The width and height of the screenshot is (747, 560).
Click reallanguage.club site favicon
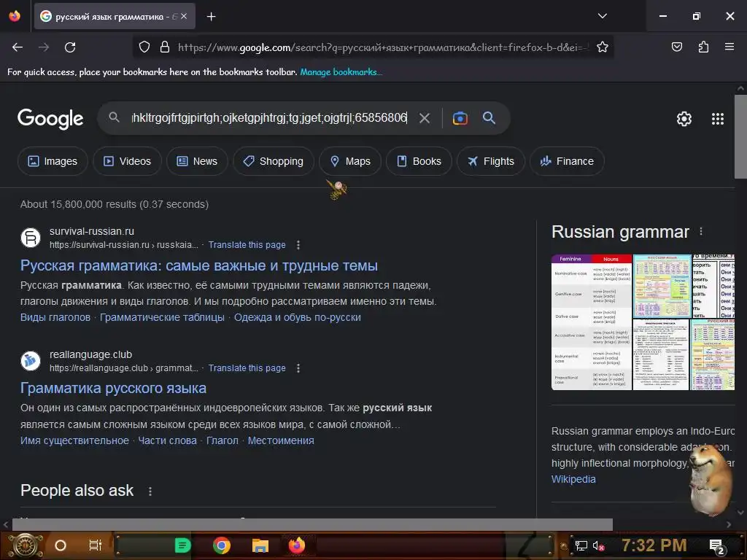pos(31,360)
